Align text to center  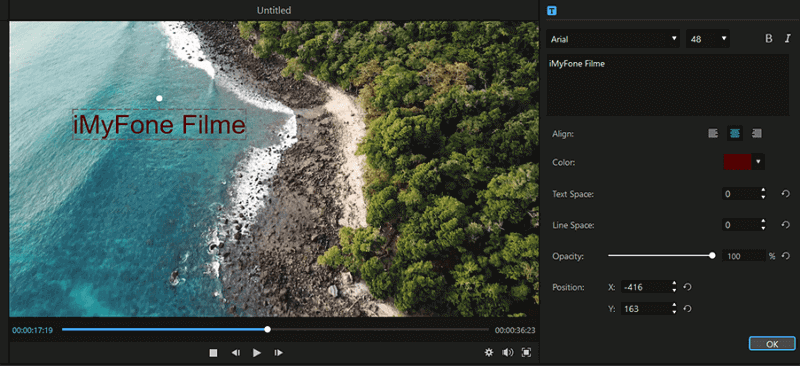735,134
